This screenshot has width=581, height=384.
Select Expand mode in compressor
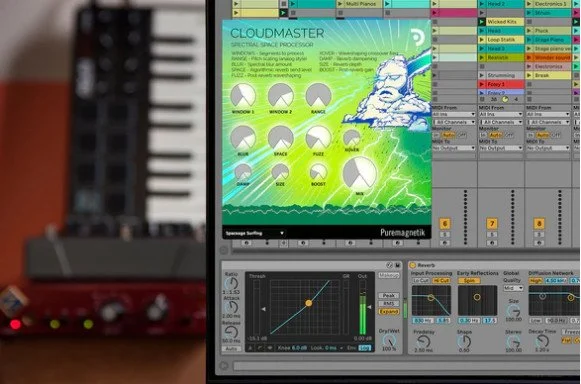click(389, 312)
